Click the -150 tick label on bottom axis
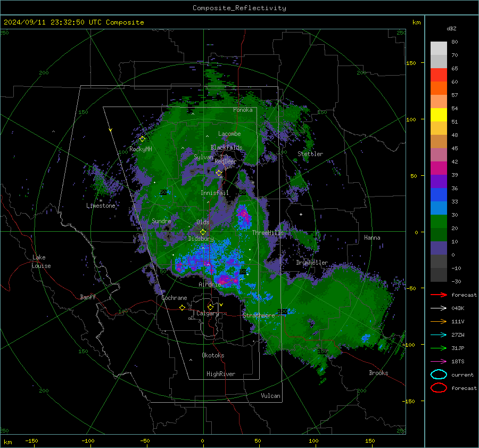The height and width of the screenshot is (448, 479). [31, 441]
